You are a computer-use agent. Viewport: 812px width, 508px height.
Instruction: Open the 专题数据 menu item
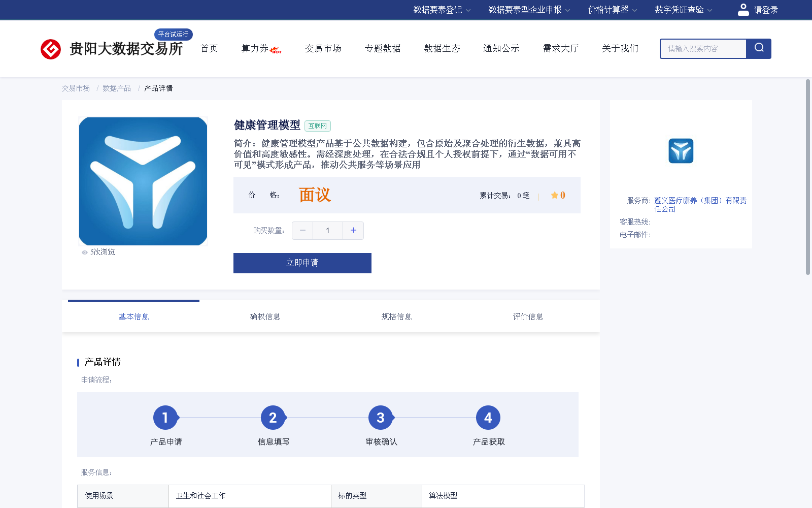coord(383,48)
